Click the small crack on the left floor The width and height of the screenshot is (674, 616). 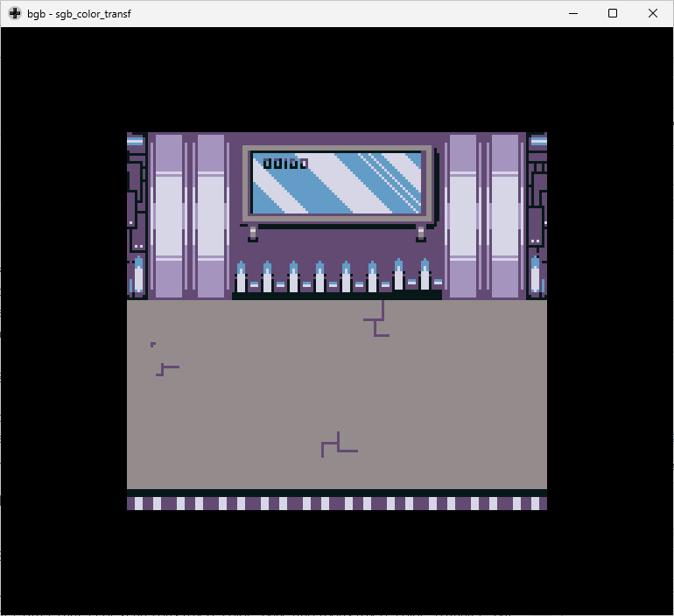coord(166,369)
